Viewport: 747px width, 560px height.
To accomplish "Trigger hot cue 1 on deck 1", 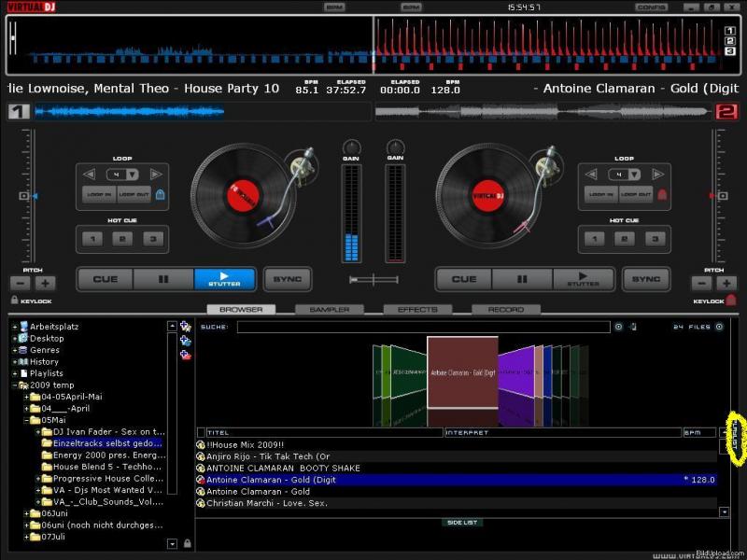I will tap(92, 239).
